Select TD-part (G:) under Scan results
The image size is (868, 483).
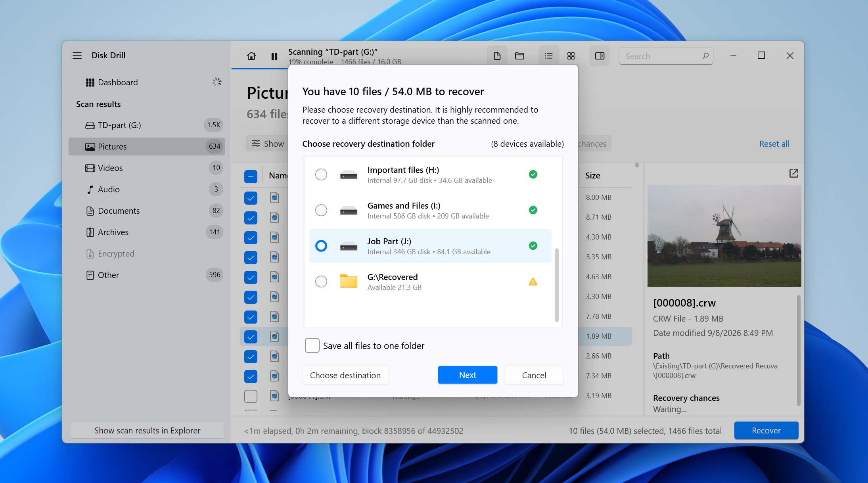[x=147, y=125]
